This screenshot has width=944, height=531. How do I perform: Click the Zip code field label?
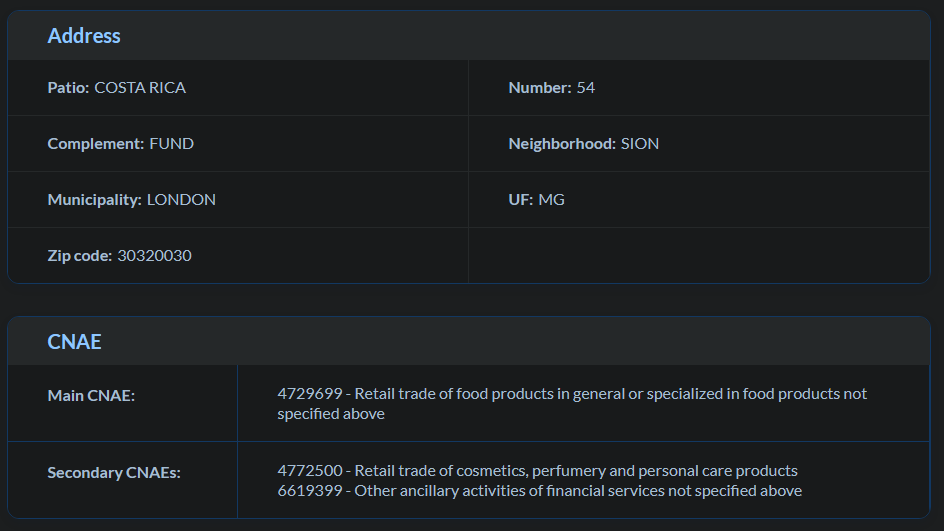pyautogui.click(x=79, y=256)
